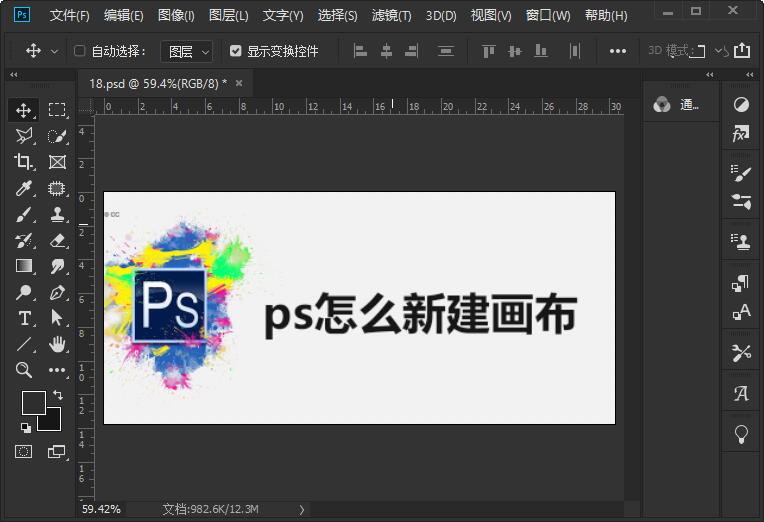Open more align options three-dots
Viewport: 764px width, 522px height.
click(617, 51)
